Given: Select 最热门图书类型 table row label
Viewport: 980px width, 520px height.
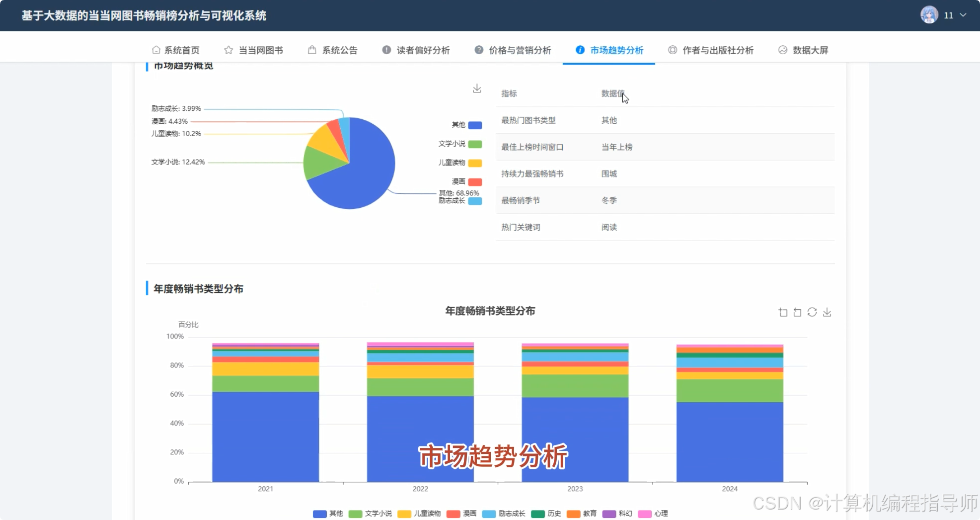Looking at the screenshot, I should coord(528,120).
